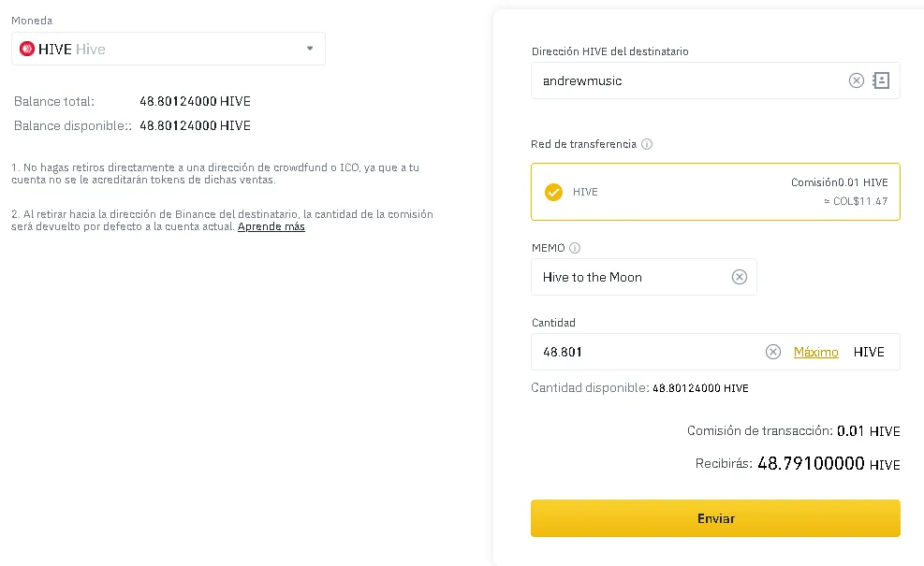The height and width of the screenshot is (566, 924).
Task: Expand the HIVE Hive currency selector
Action: click(168, 49)
